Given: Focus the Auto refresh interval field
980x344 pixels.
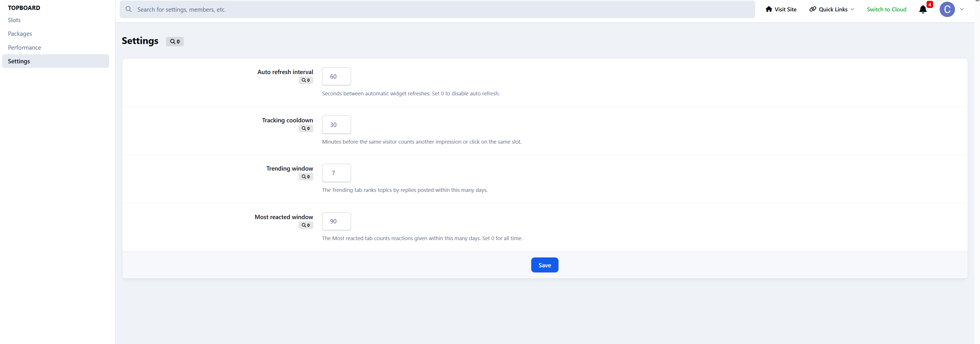Looking at the screenshot, I should click(336, 76).
